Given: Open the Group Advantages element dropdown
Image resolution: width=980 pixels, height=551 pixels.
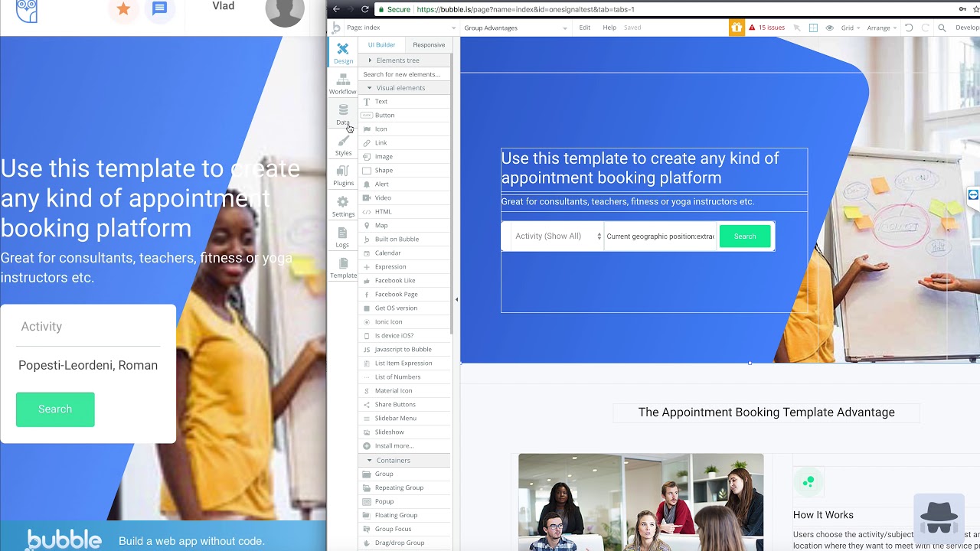Looking at the screenshot, I should pos(515,28).
